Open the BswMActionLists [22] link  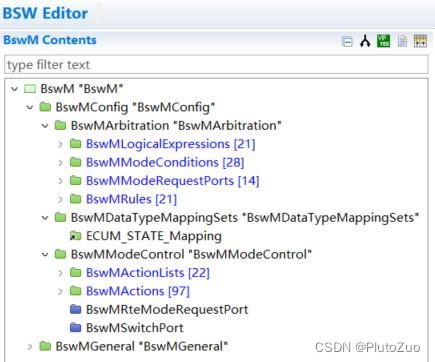[x=148, y=273]
